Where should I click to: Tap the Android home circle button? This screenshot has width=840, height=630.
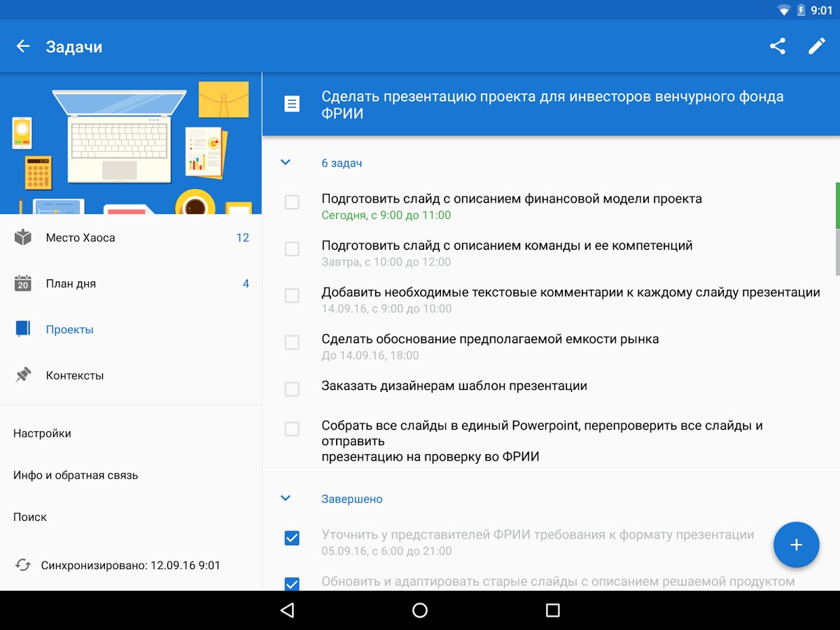(x=420, y=610)
